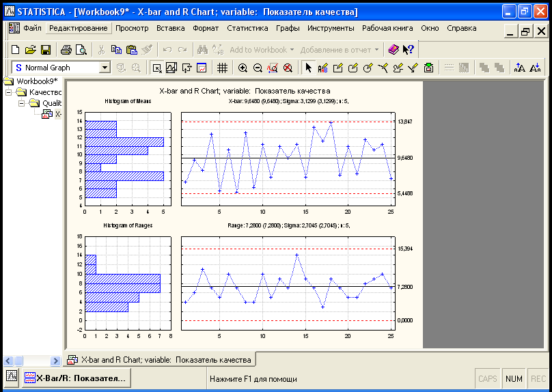Restore the inner workbook window

(525, 31)
